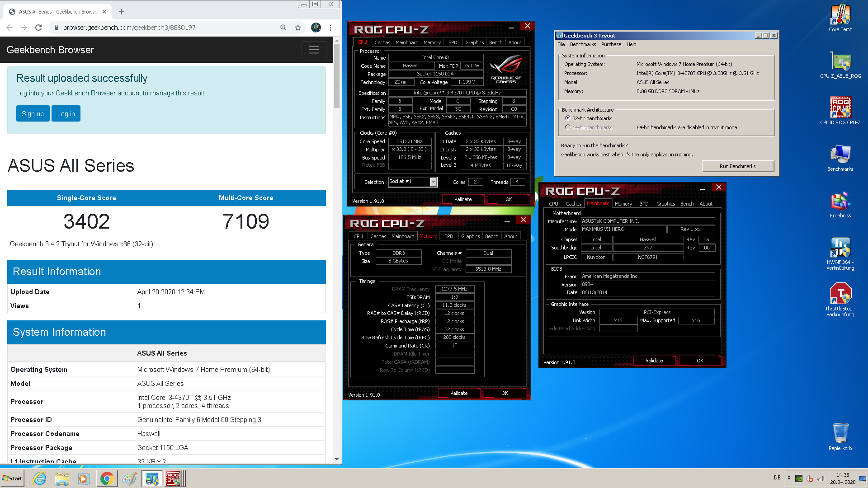This screenshot has width=868, height=488.
Task: Open Benchmarks menu in Geekbench 3
Action: click(x=583, y=44)
